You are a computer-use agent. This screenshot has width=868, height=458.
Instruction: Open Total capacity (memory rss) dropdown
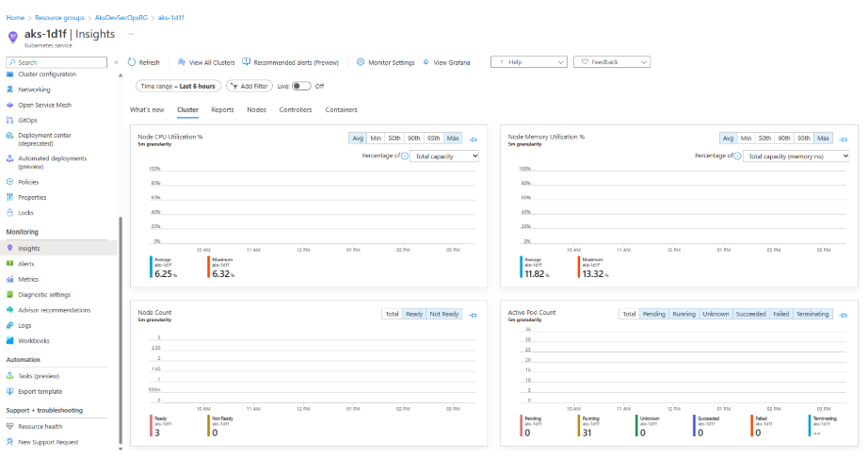pyautogui.click(x=796, y=156)
